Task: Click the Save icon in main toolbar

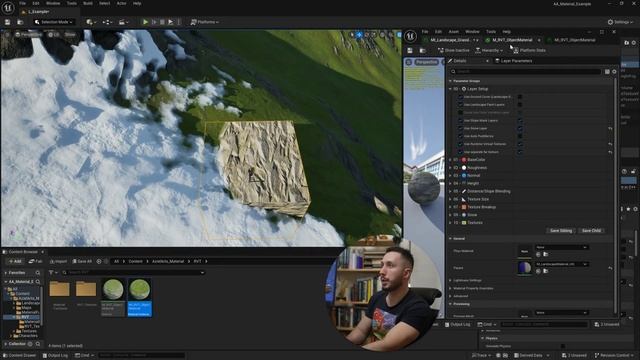Action: coord(7,22)
